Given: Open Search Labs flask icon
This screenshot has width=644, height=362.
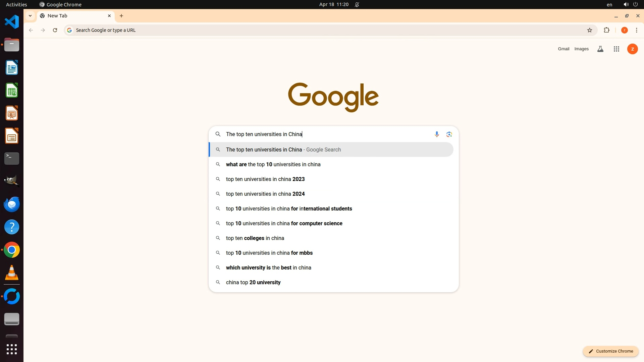Looking at the screenshot, I should [600, 49].
